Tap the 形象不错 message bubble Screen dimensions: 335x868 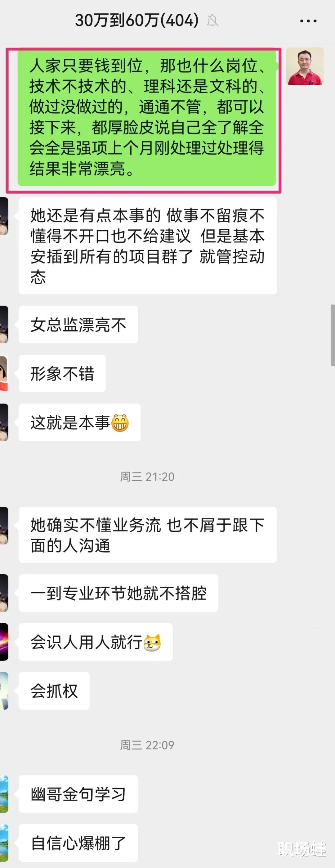coord(62,373)
